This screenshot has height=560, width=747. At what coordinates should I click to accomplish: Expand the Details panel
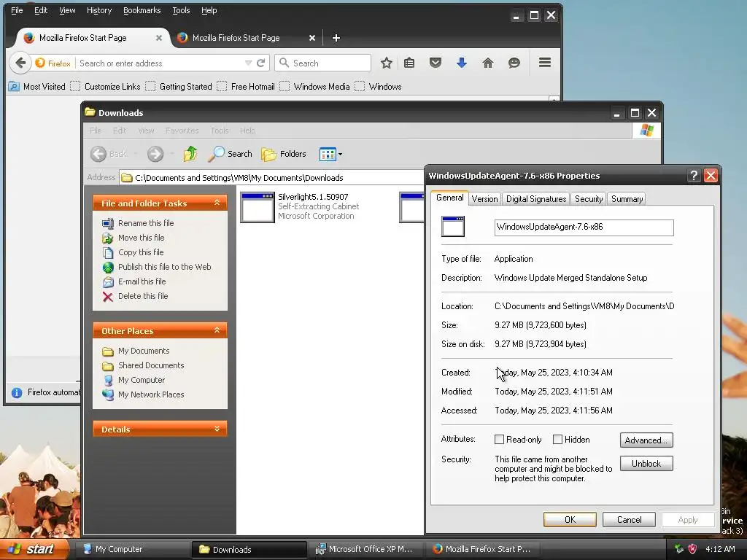point(217,429)
